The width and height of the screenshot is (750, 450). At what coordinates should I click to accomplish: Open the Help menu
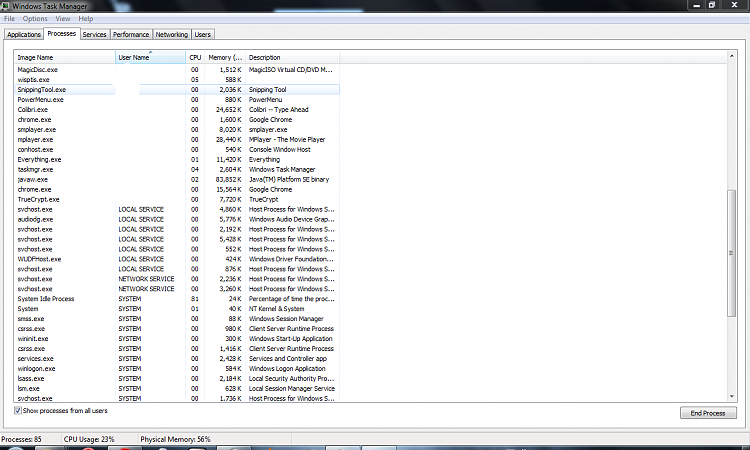[86, 19]
